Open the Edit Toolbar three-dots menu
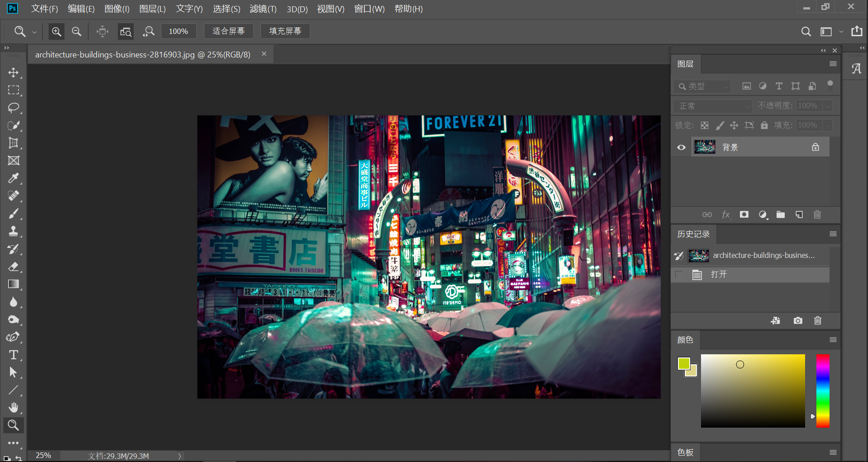 click(14, 443)
